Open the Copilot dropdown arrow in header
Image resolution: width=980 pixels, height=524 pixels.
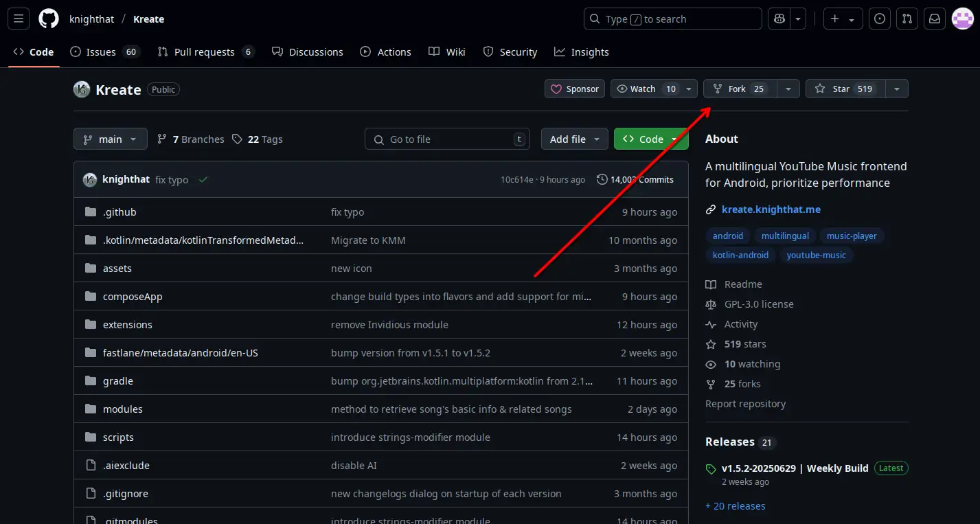pos(798,19)
